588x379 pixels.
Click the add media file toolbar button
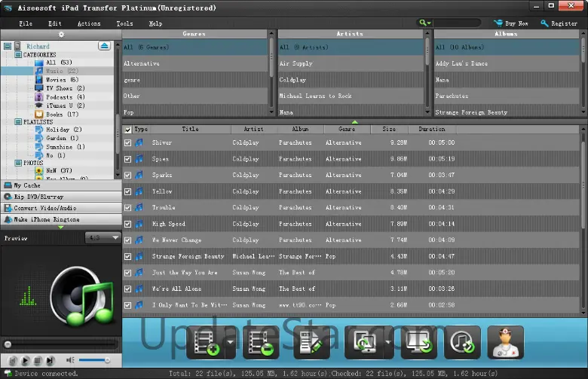[x=205, y=343]
